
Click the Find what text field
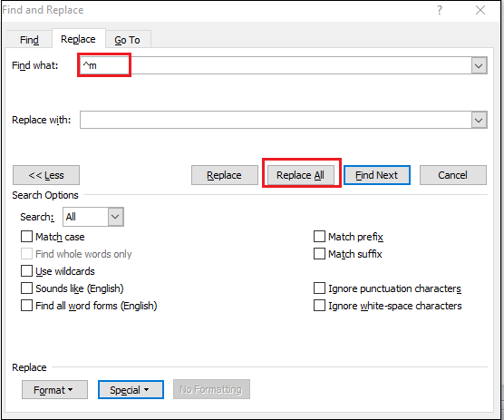(276, 65)
